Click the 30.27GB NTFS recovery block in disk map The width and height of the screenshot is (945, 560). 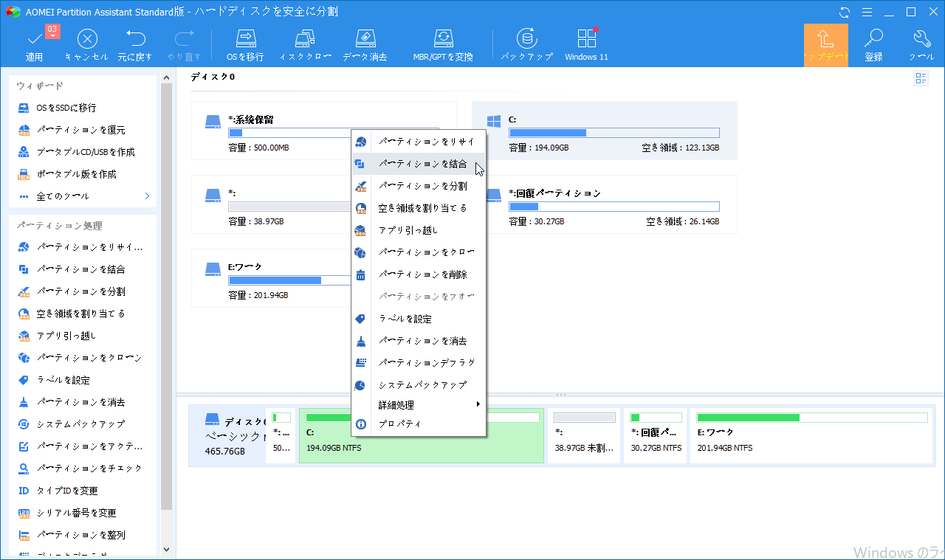(x=656, y=436)
